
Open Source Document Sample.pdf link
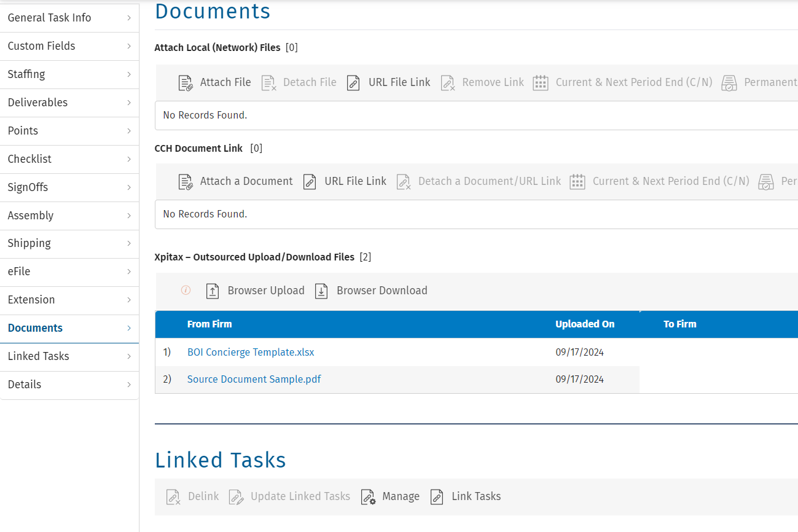click(254, 380)
